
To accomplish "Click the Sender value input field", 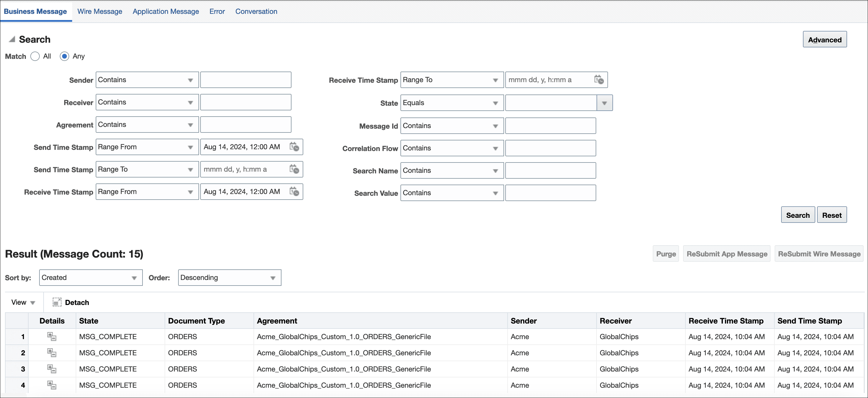I will tap(246, 80).
